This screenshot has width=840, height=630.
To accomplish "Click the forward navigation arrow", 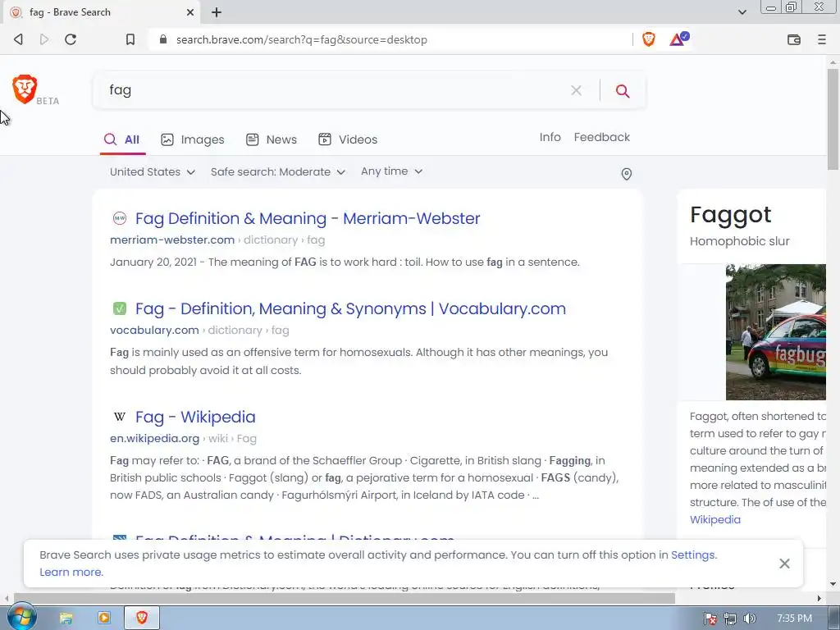I will click(44, 39).
